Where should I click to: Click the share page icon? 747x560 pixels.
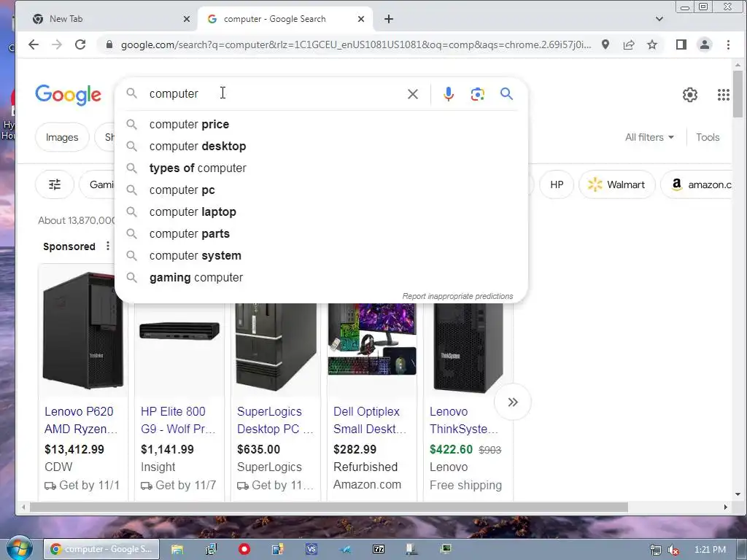click(x=629, y=44)
